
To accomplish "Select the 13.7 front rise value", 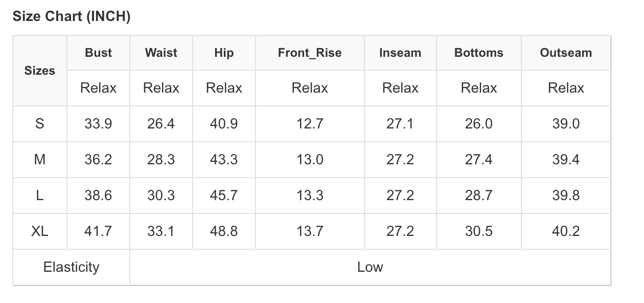I will [310, 231].
